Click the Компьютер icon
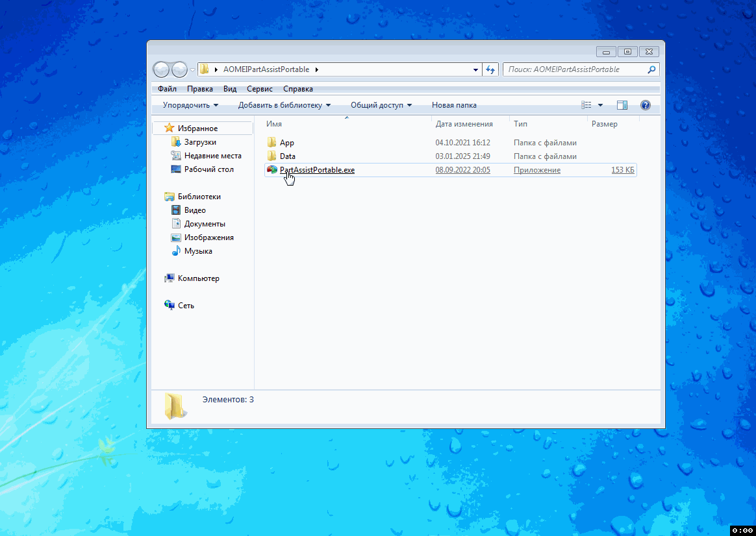Viewport: 756px width, 536px height. click(x=170, y=278)
